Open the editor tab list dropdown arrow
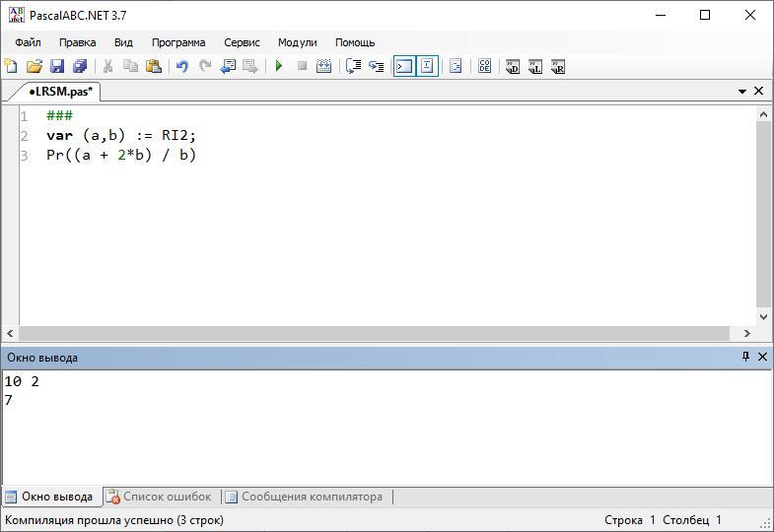Image resolution: width=774 pixels, height=532 pixels. [x=741, y=92]
